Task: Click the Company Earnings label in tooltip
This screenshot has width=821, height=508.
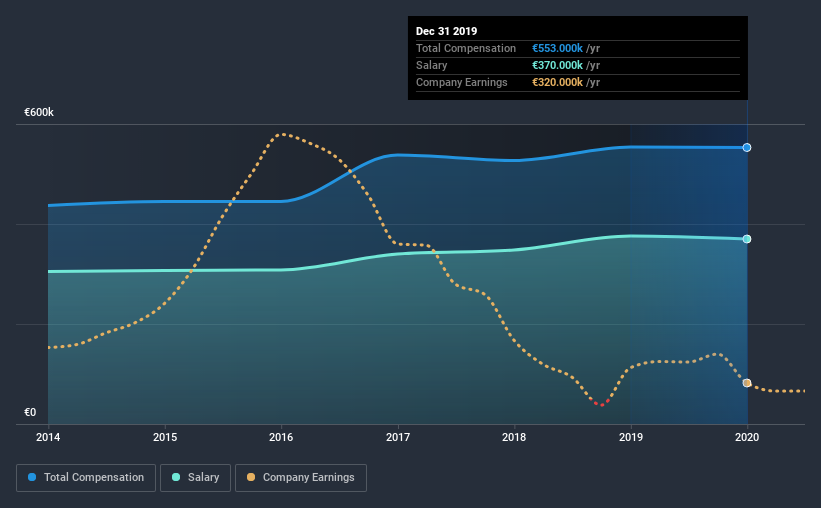Action: click(462, 82)
